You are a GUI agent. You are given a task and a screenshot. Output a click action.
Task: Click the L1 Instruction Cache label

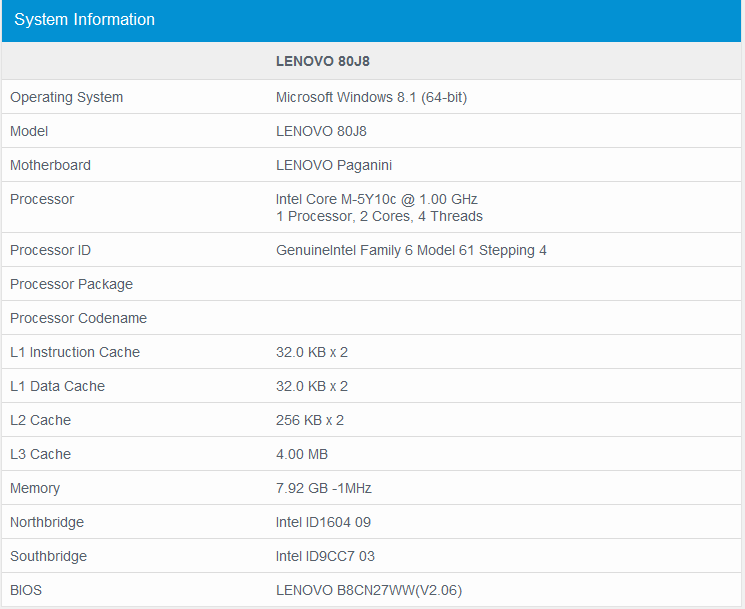[x=75, y=352]
